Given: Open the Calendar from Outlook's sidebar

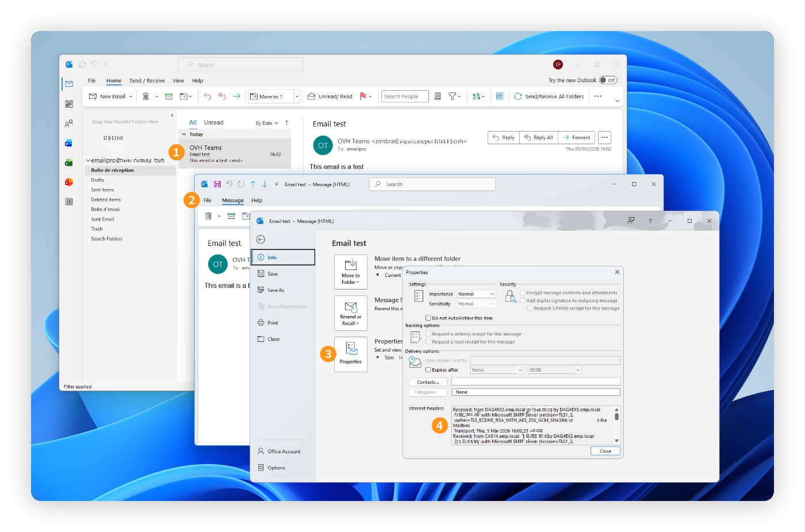Looking at the screenshot, I should pos(69,104).
